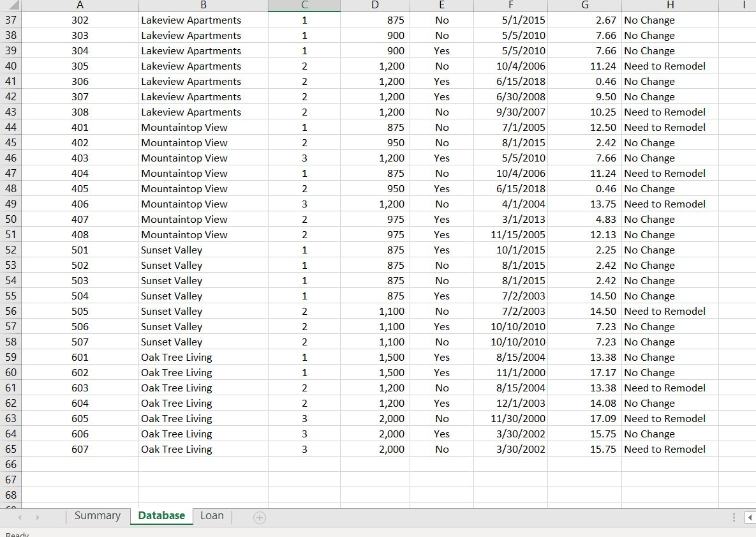Viewport: 756px width, 537px height.
Task: Select column B header
Action: click(203, 5)
